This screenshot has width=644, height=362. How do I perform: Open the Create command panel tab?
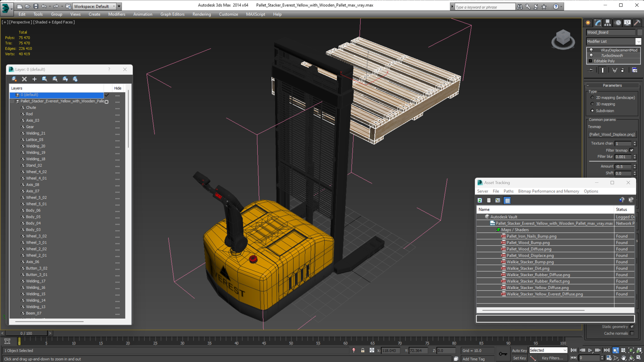[588, 23]
